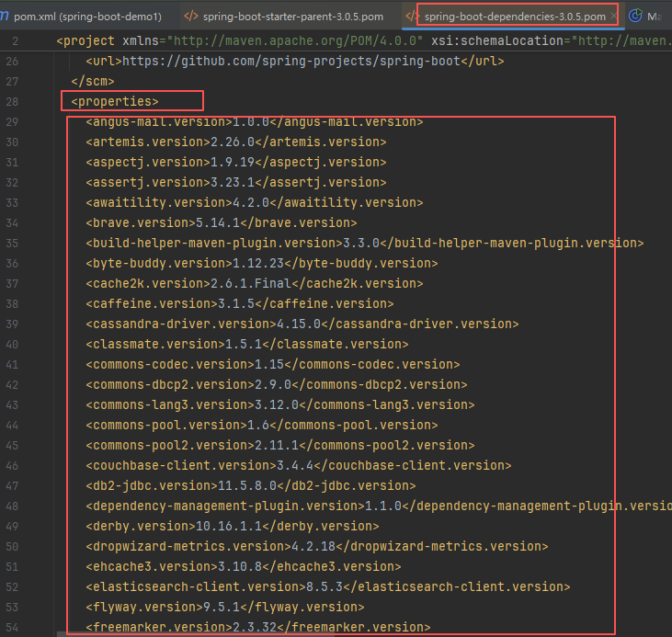
Task: Click the awaitility.version 4.2.0 line
Action: (254, 202)
